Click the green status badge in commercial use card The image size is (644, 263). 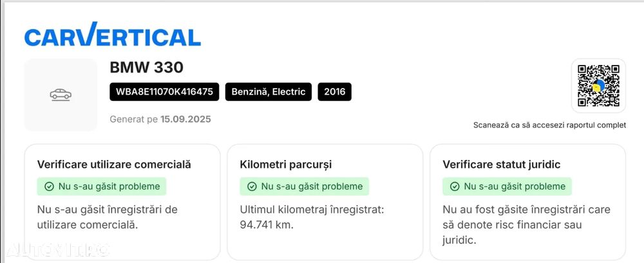click(102, 186)
